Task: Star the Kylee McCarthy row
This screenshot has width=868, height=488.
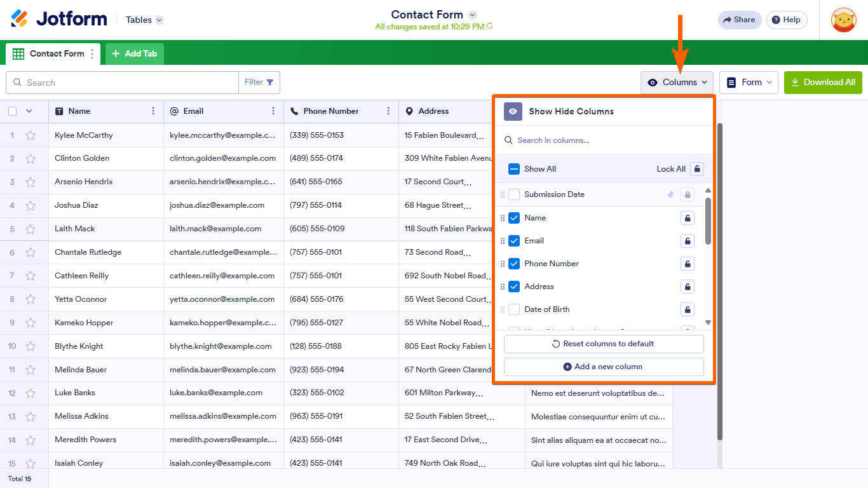Action: point(31,135)
